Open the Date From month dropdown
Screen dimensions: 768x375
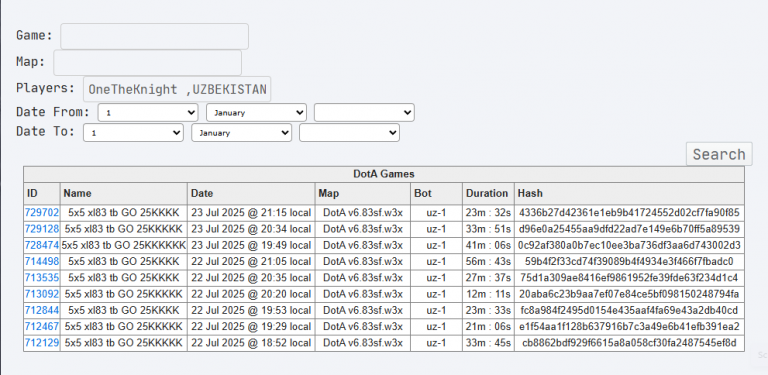coord(256,112)
